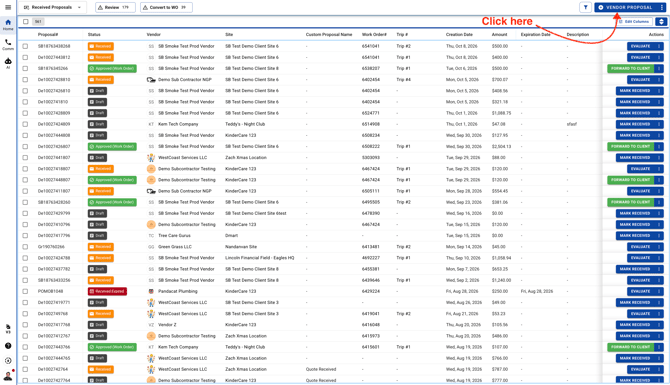Click the Vendor Proposal button
This screenshot has width=670, height=385.
click(626, 7)
